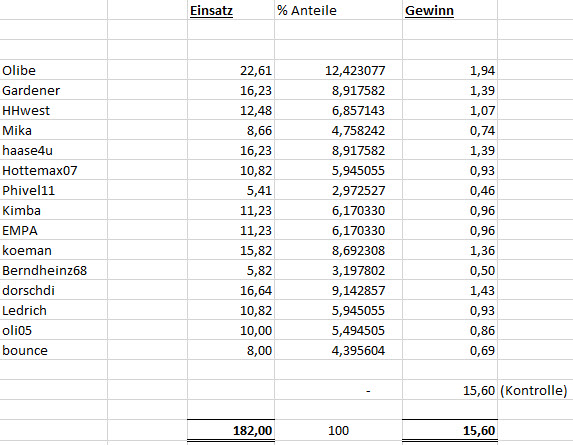Viewport: 573px width, 445px height.
Task: Select the Gewinn header cell
Action: [450, 10]
